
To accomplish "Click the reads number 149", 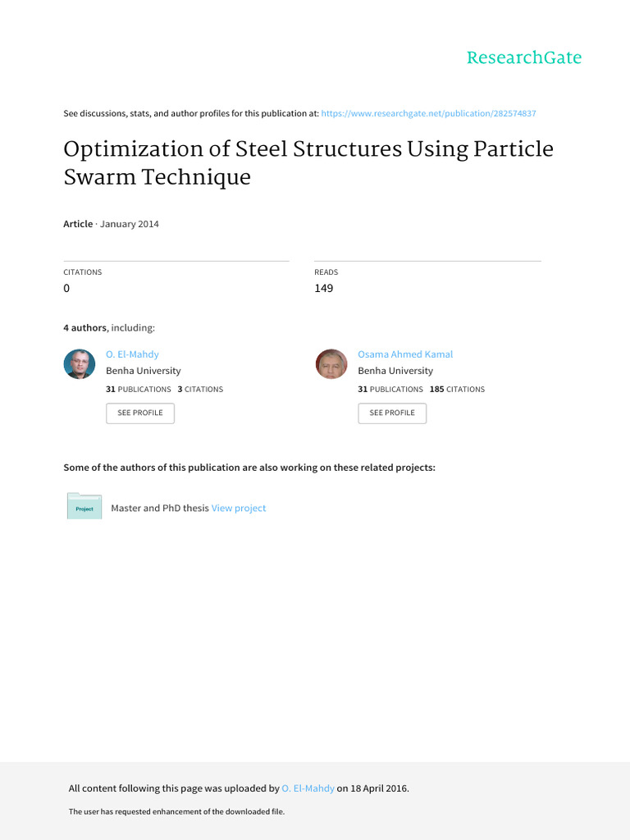I will (x=323, y=289).
